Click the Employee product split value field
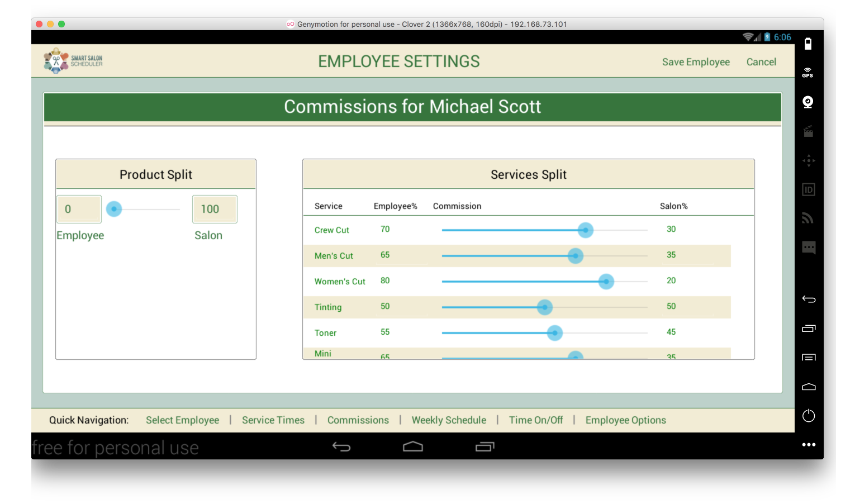Viewport: 855px width, 504px height. (x=79, y=209)
